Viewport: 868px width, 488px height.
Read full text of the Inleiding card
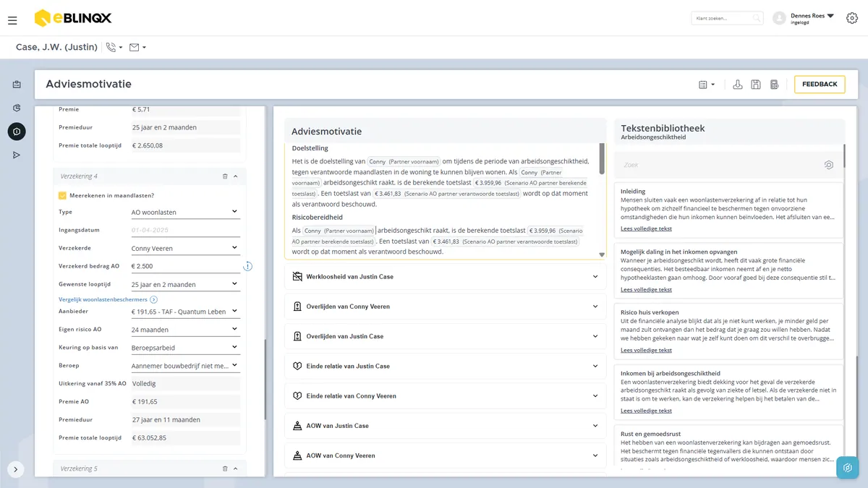[x=646, y=228]
